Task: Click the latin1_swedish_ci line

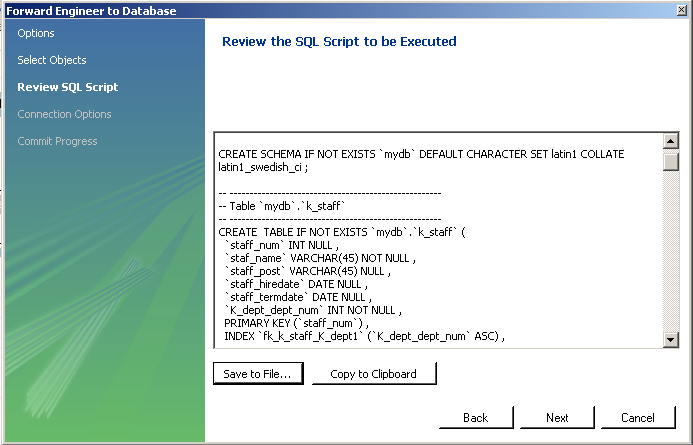Action: tap(263, 167)
